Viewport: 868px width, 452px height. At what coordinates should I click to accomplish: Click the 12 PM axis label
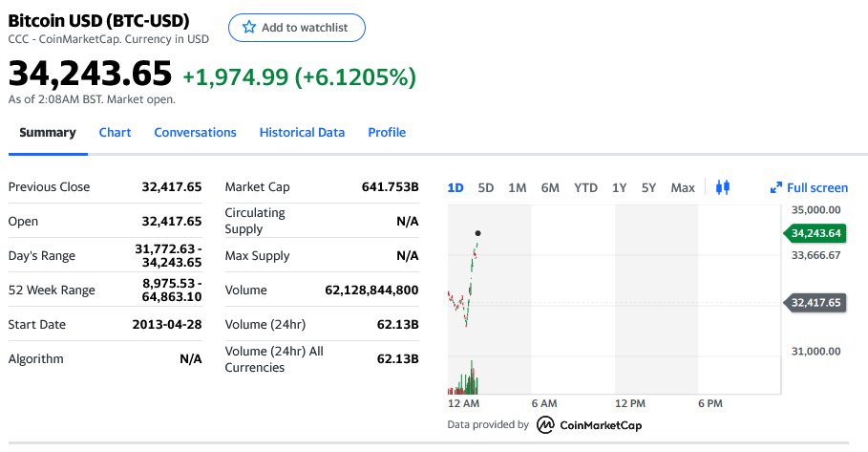click(630, 403)
